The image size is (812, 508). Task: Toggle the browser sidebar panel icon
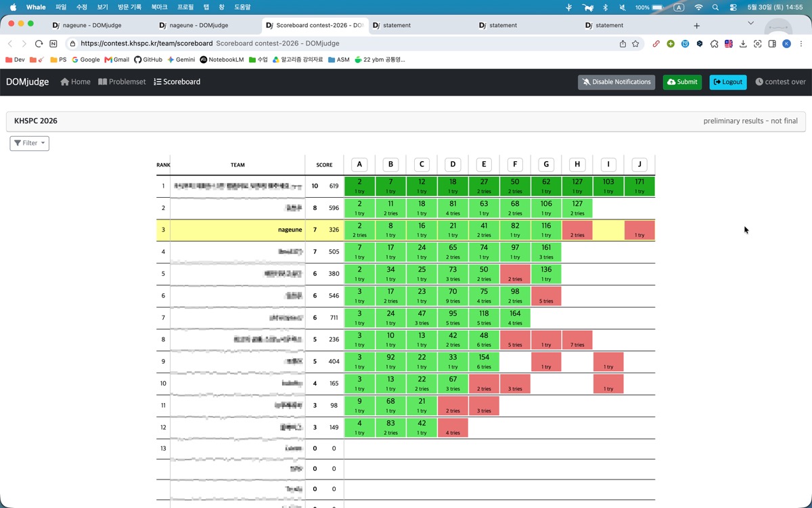pyautogui.click(x=772, y=43)
